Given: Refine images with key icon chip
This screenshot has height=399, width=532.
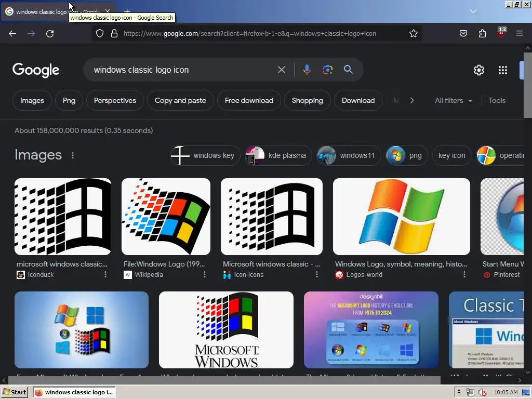Looking at the screenshot, I should [x=451, y=155].
